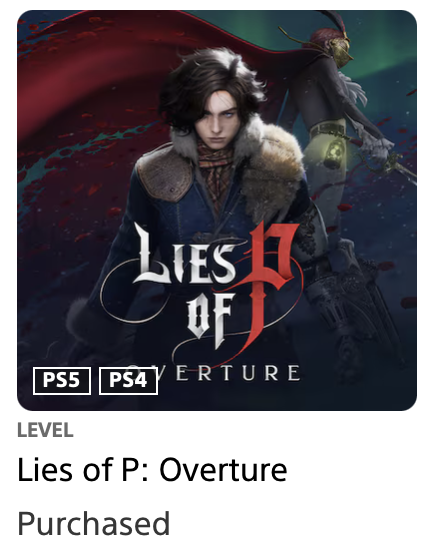This screenshot has height=550, width=436.
Task: Open the Lies of P: Overture title link
Action: tap(152, 469)
